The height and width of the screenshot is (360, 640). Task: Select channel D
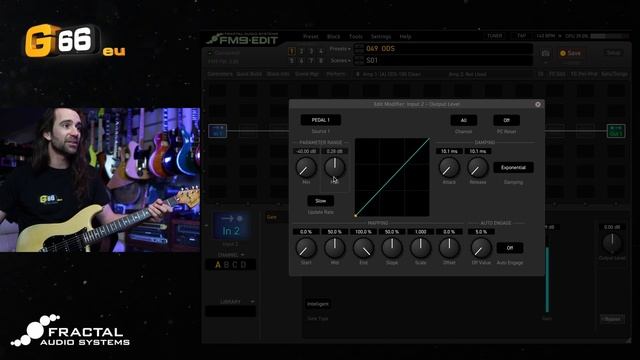click(x=244, y=265)
